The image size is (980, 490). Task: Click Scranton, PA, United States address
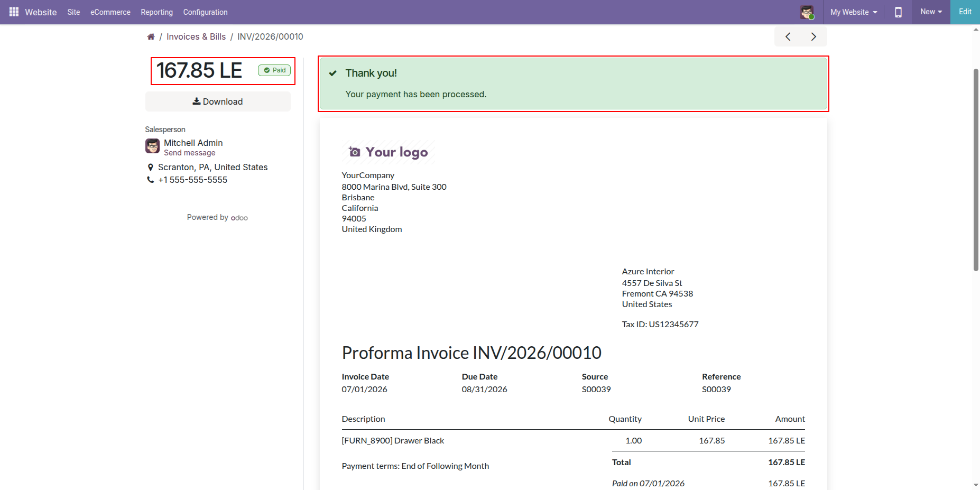tap(213, 167)
